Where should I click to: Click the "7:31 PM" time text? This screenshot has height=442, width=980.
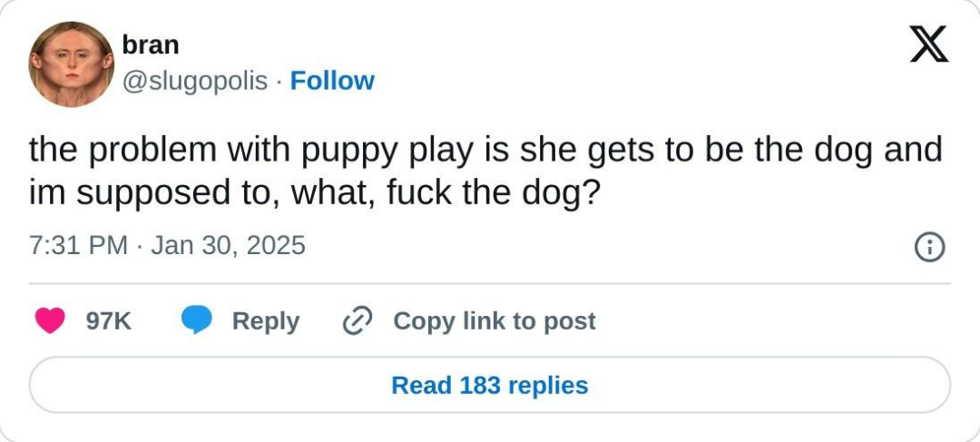[78, 246]
